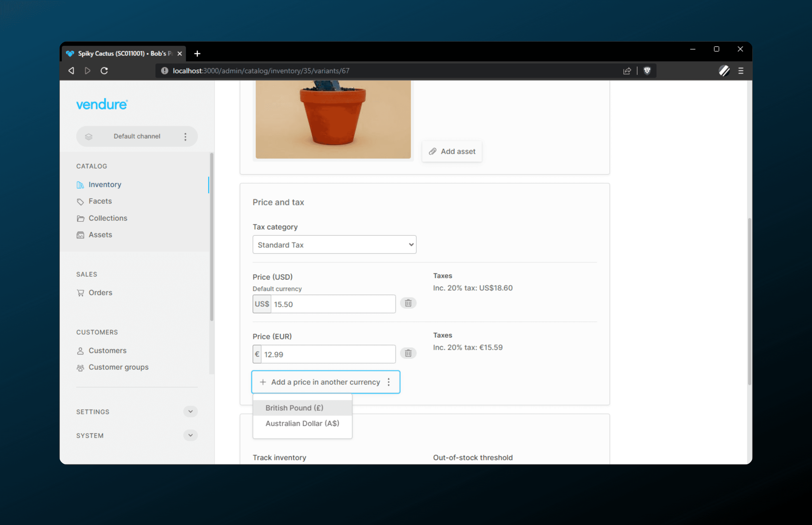Open the browser hamburger menu

click(x=741, y=71)
